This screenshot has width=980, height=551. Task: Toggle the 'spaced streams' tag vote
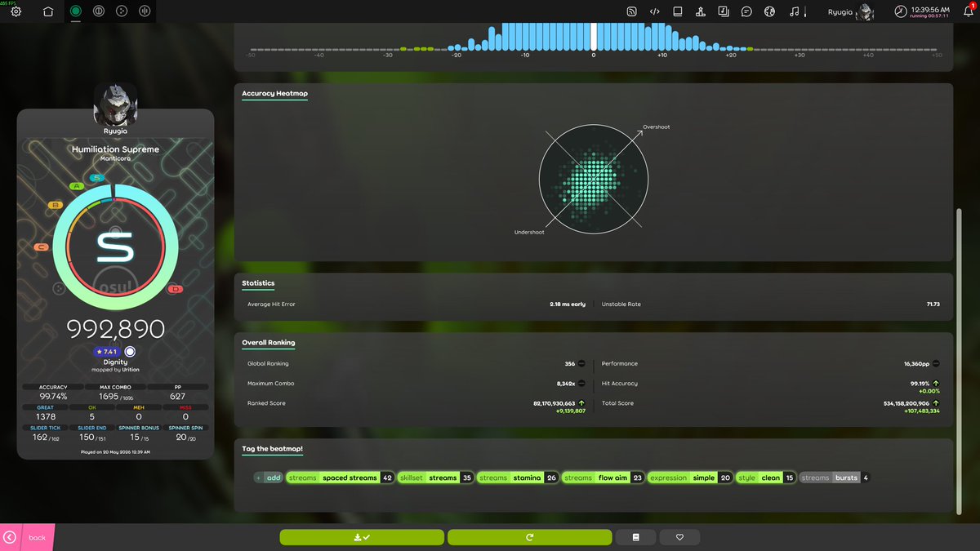341,478
